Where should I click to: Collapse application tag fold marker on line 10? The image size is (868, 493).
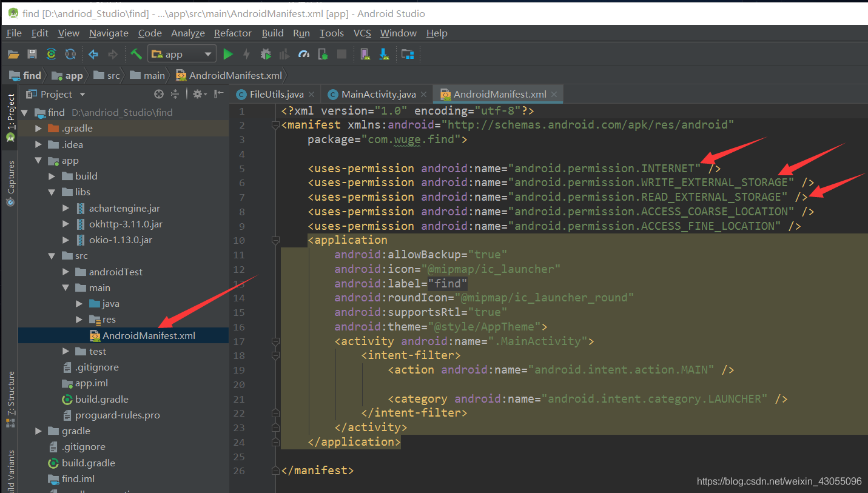[x=275, y=240]
